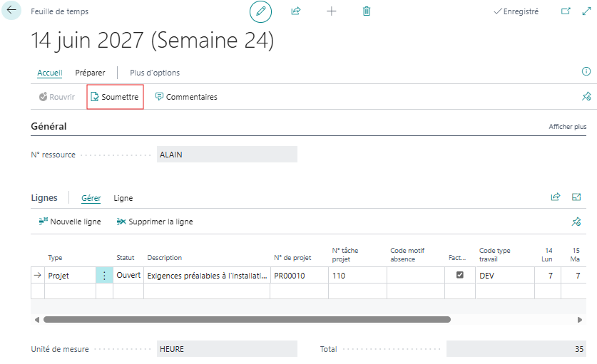Submit timesheet with Soumettre
The image size is (597, 364).
click(115, 97)
